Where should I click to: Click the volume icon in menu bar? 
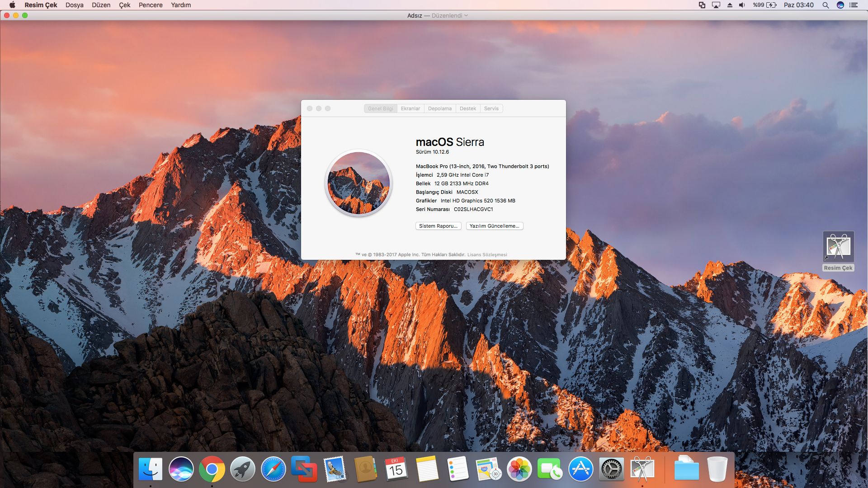click(x=742, y=5)
